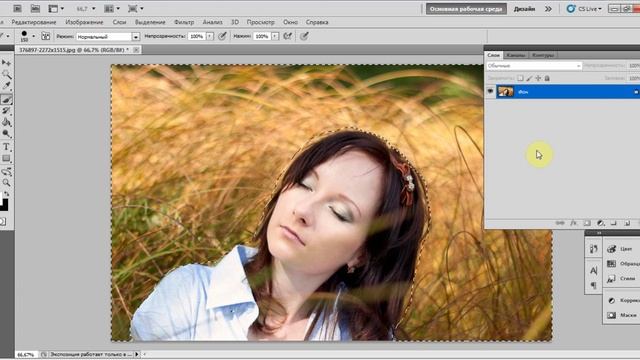The height and width of the screenshot is (360, 640).
Task: Add a layer style with the fx icon
Action: [x=573, y=223]
